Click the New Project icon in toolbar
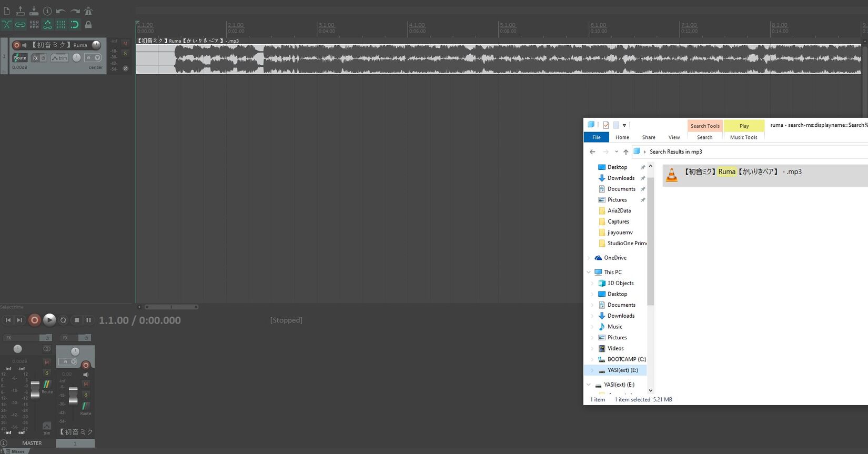Viewport: 868px width, 454px height. click(x=7, y=11)
